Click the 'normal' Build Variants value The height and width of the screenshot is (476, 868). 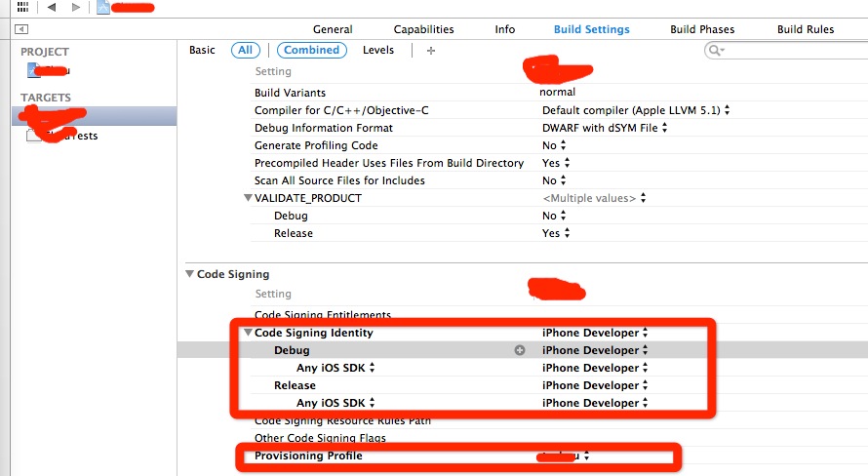[558, 92]
